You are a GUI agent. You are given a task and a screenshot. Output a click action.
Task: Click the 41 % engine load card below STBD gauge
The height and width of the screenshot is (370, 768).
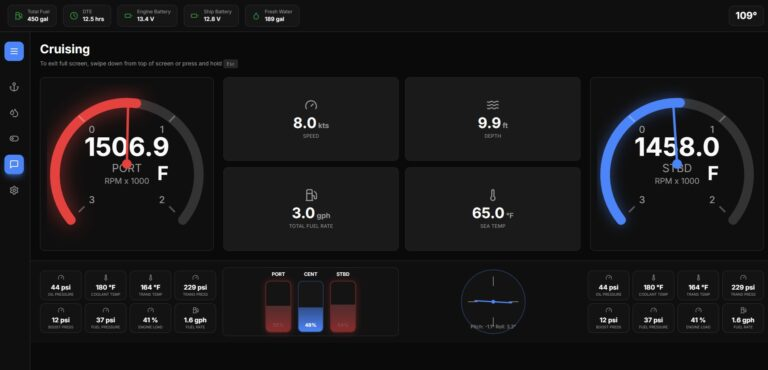698,318
